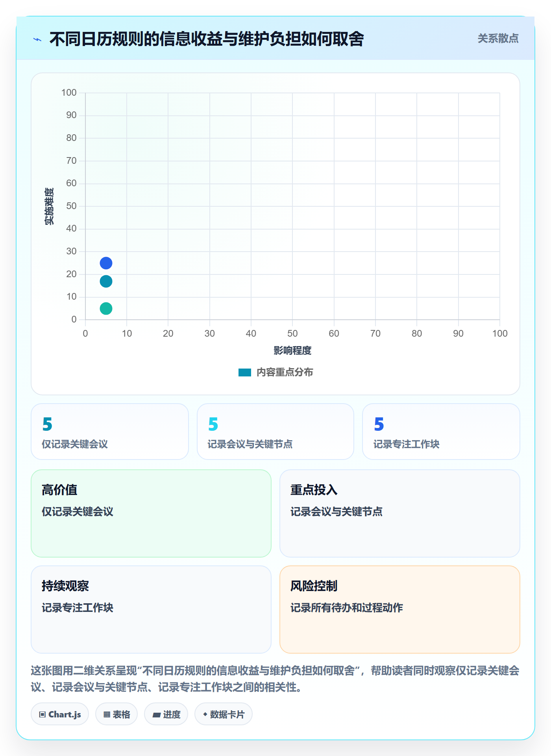Click the 表格 tag
551x756 pixels.
116,714
